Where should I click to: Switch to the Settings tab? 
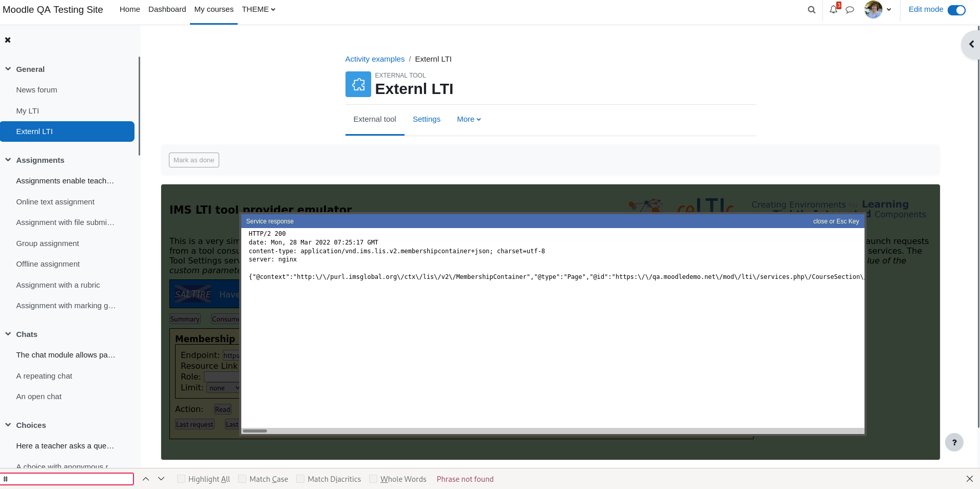click(x=427, y=119)
